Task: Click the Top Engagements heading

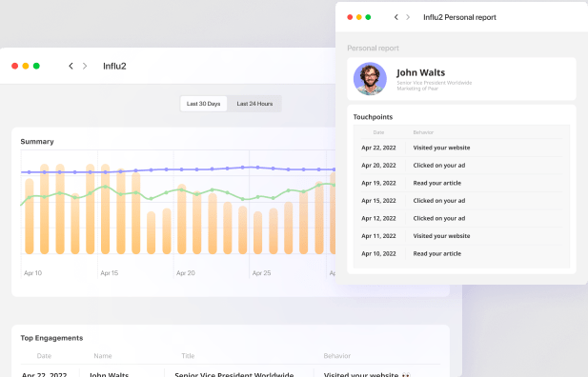Action: [x=51, y=338]
